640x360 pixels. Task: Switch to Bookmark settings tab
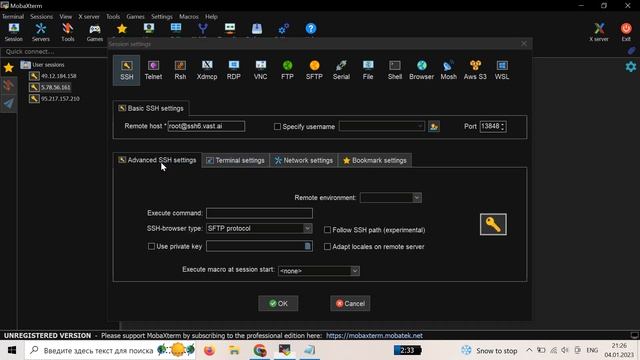tap(375, 160)
